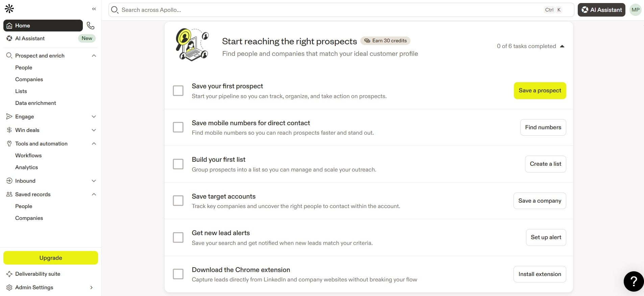Tick the Build your first list checkbox
The width and height of the screenshot is (644, 296).
[x=178, y=164]
